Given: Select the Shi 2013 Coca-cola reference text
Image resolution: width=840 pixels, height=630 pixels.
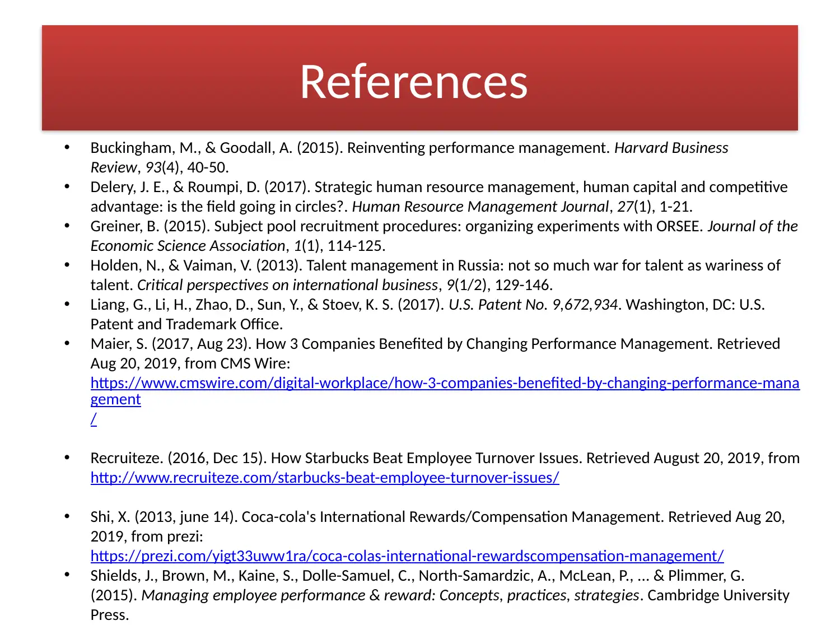Looking at the screenshot, I should click(437, 526).
